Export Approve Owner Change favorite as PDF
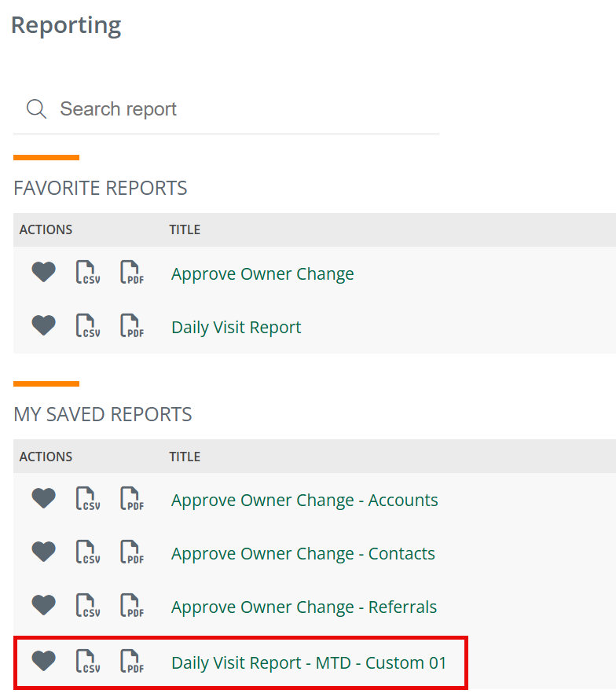Image resolution: width=616 pixels, height=697 pixels. point(132,272)
